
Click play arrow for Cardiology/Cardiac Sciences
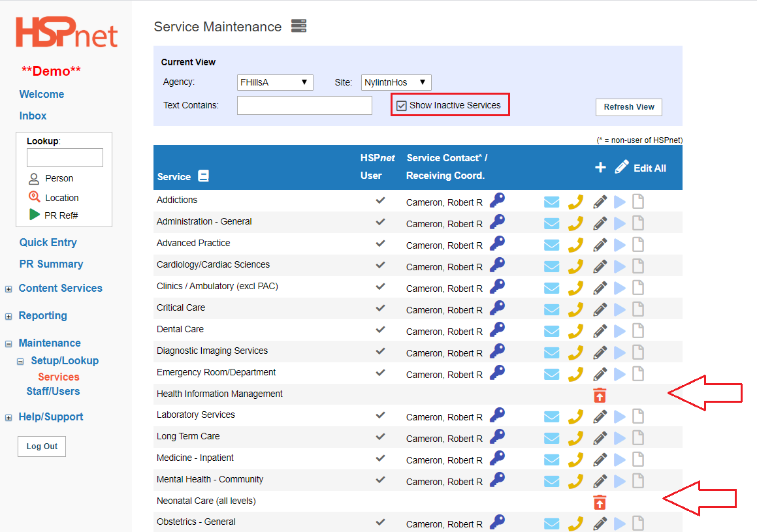click(x=619, y=266)
